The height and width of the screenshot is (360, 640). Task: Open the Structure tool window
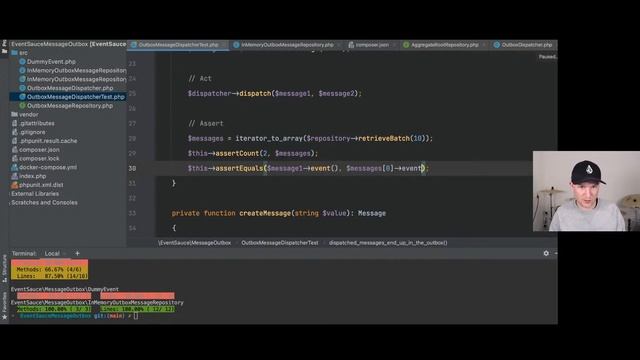coord(4,268)
